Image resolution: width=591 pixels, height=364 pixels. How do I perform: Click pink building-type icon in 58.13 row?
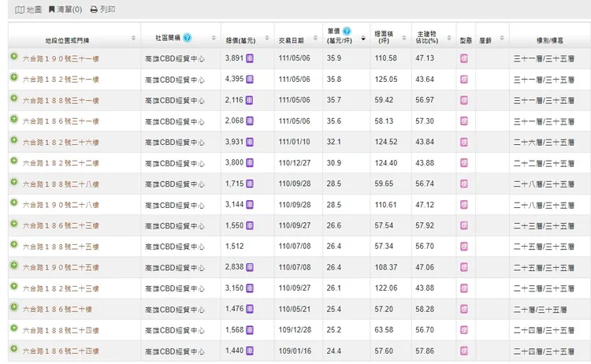click(464, 121)
